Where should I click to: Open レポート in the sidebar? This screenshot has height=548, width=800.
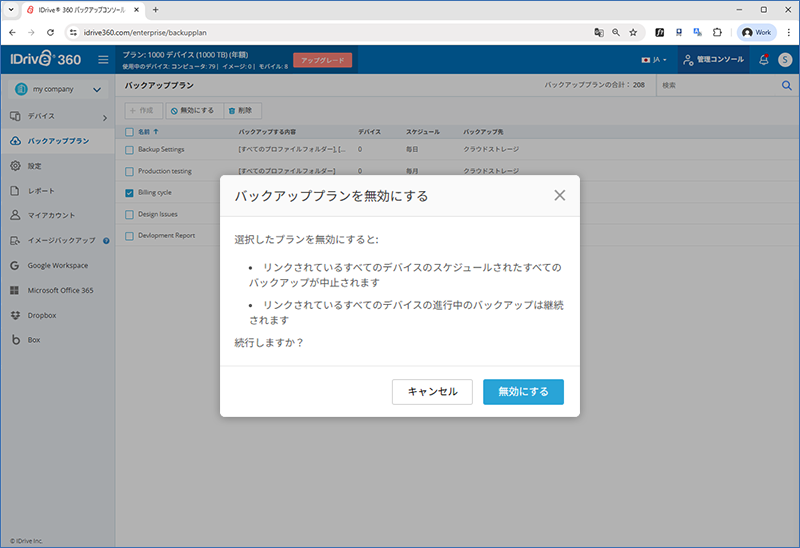[41, 190]
